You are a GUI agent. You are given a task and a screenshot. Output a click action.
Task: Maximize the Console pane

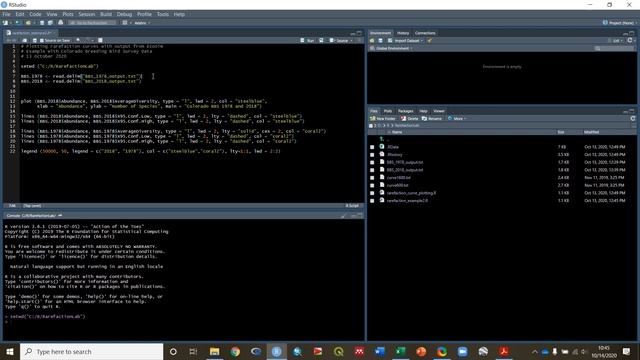(x=359, y=216)
